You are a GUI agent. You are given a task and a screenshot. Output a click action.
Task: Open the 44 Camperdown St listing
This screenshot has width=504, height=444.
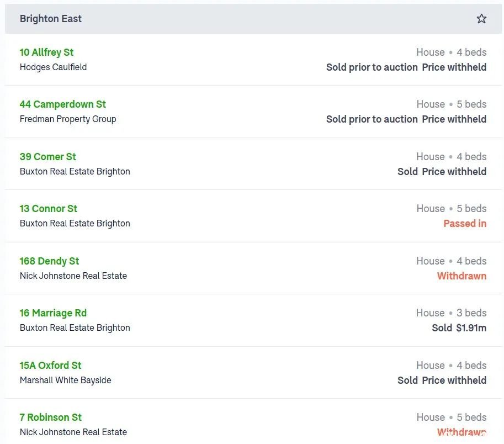click(x=63, y=104)
